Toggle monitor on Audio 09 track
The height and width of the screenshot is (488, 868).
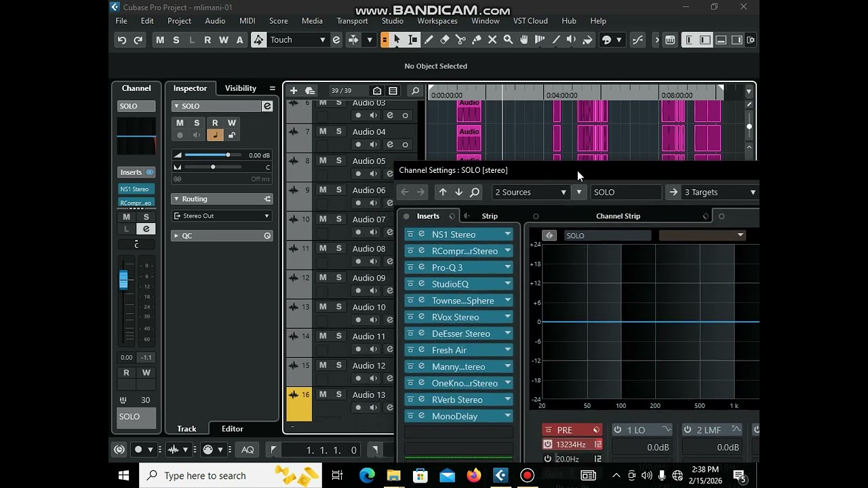(x=374, y=290)
